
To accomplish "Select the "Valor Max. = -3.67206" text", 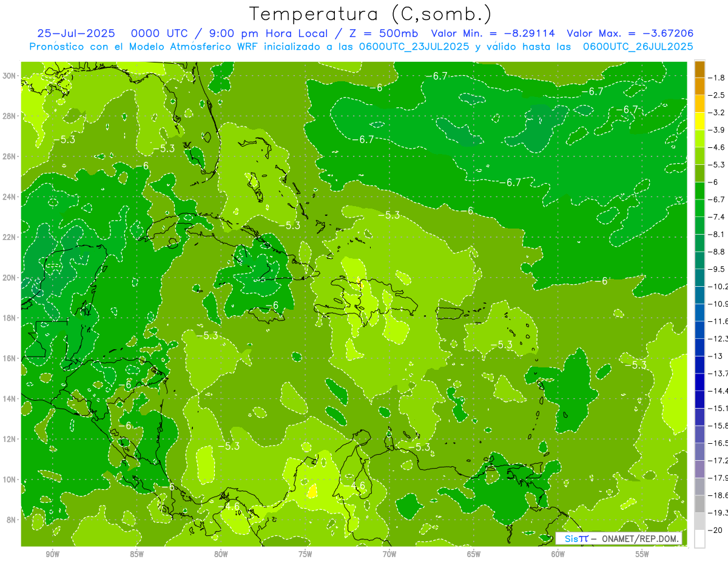I will pos(630,33).
